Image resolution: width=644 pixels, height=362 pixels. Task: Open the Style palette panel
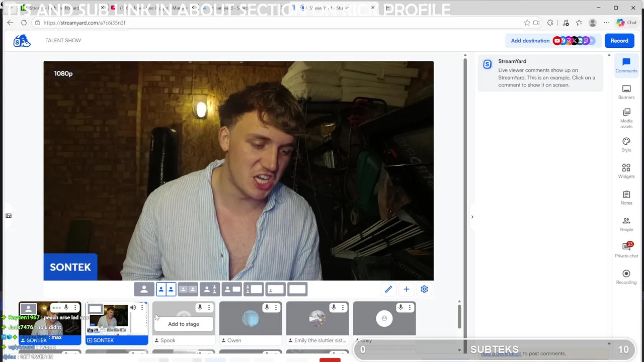pos(626,145)
